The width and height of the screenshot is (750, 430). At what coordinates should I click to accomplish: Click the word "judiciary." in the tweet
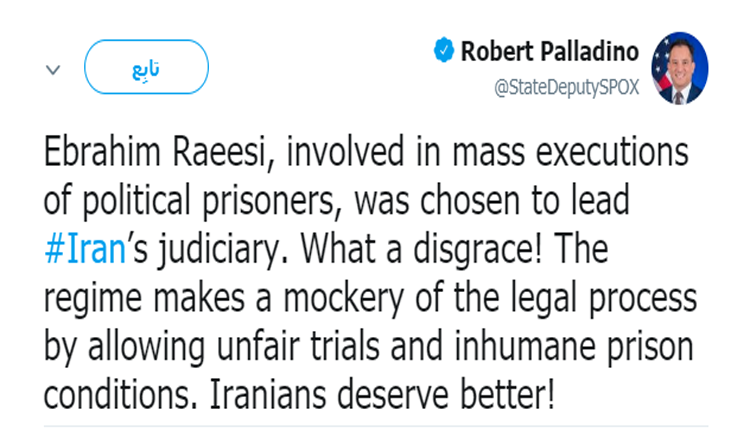(224, 251)
